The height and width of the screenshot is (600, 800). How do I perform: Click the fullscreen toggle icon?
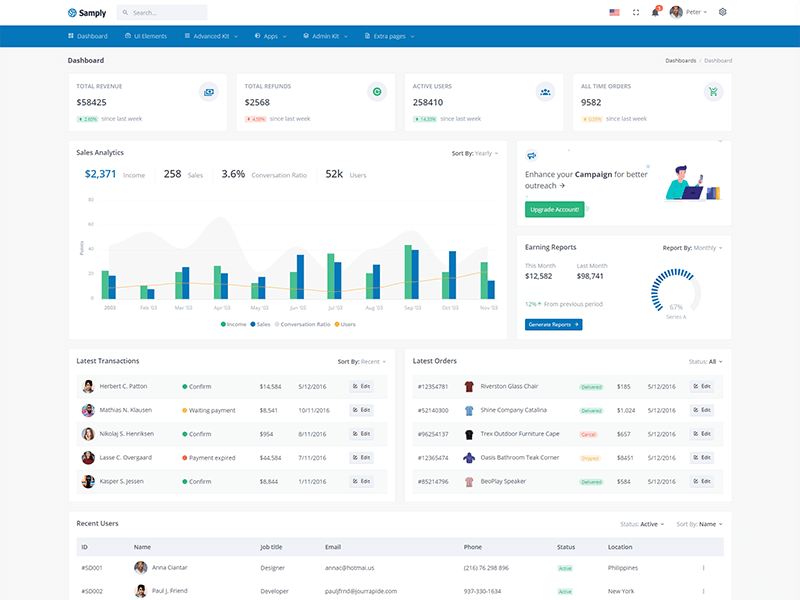(636, 12)
